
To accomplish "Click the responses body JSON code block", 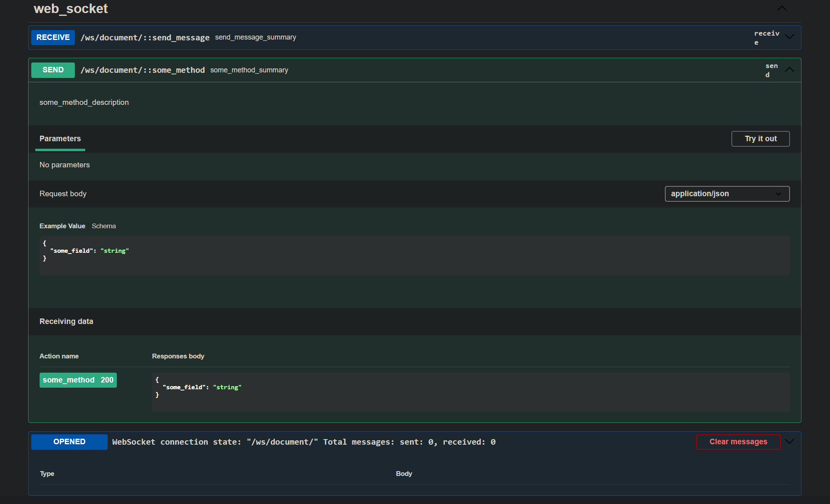I will coord(470,392).
